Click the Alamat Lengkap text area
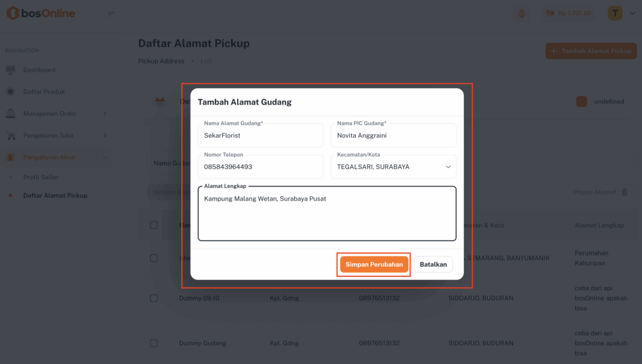This screenshot has height=364, width=642. click(x=327, y=216)
